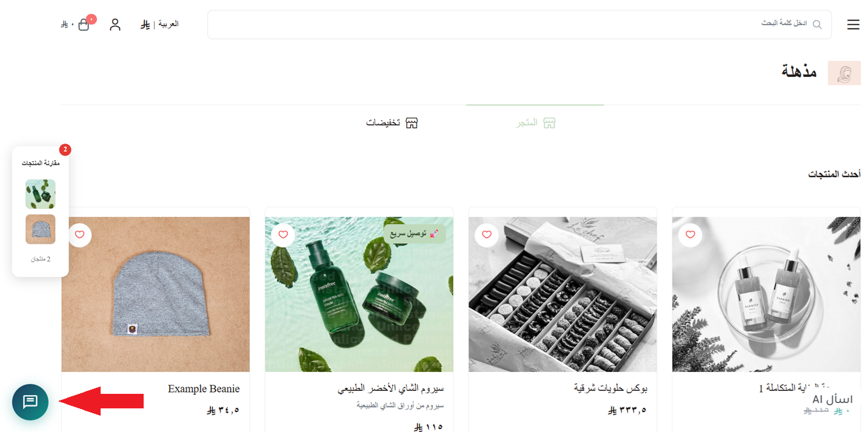Screen dimensions: 868x432
Task: Toggle wishlist heart on sweets box
Action: (x=487, y=234)
